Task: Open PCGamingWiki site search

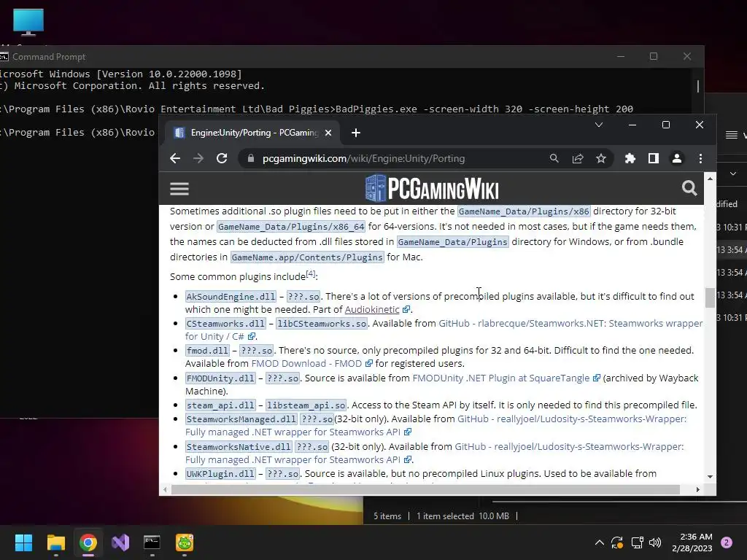Action: [689, 188]
